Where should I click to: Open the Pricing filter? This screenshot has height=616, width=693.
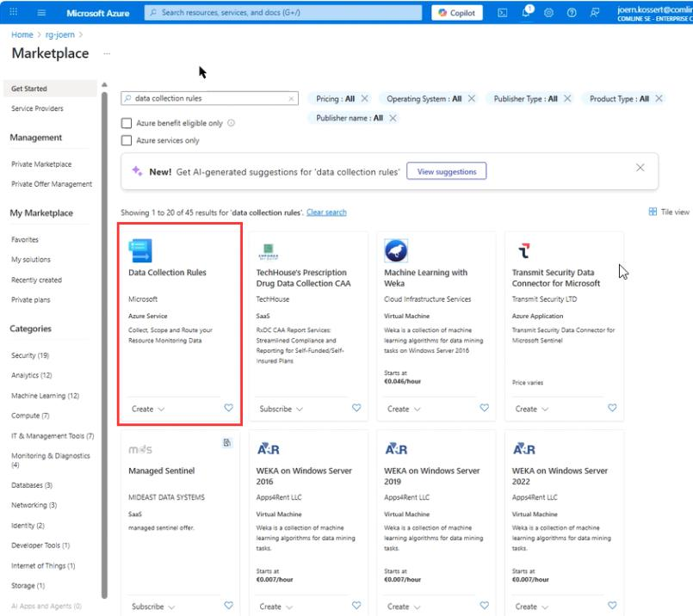pos(335,99)
